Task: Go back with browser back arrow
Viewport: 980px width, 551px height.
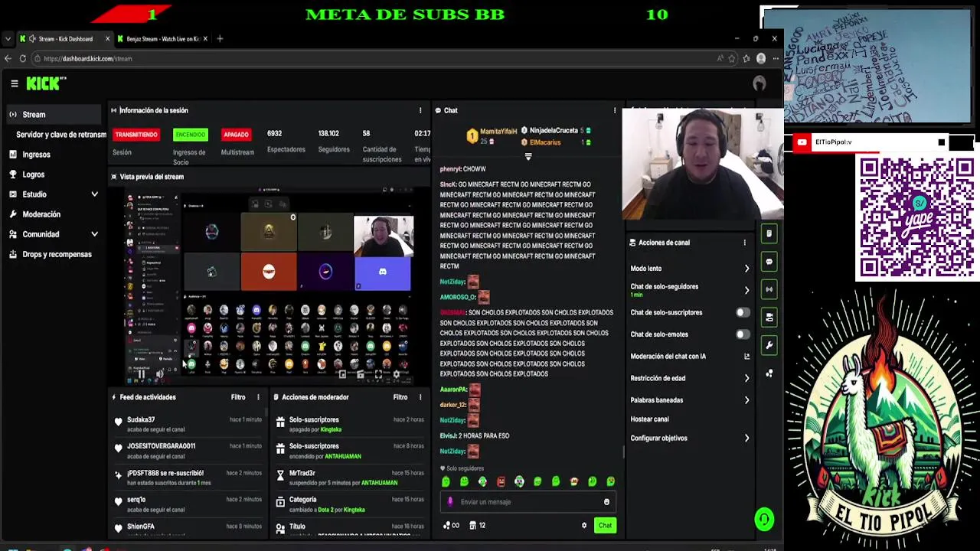Action: tap(8, 58)
